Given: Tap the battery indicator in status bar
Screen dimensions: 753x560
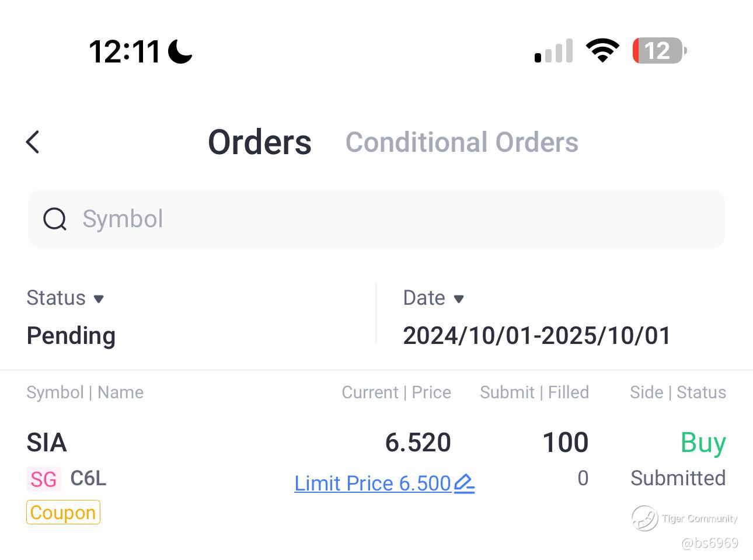Looking at the screenshot, I should [659, 51].
